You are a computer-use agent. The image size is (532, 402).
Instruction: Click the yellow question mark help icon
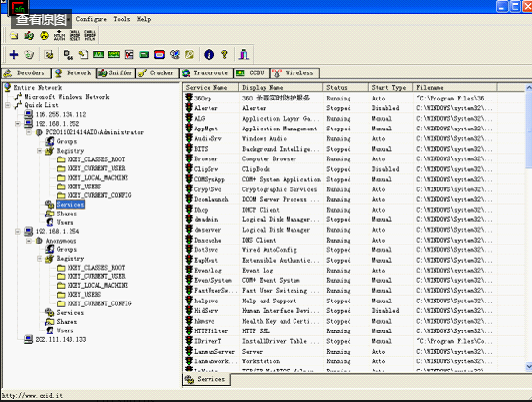pyautogui.click(x=224, y=55)
